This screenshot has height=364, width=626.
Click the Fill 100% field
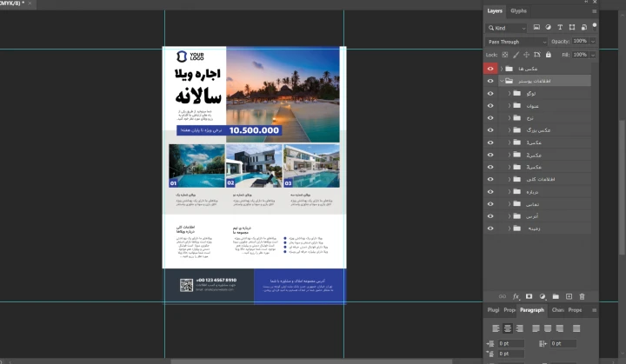[x=580, y=55]
